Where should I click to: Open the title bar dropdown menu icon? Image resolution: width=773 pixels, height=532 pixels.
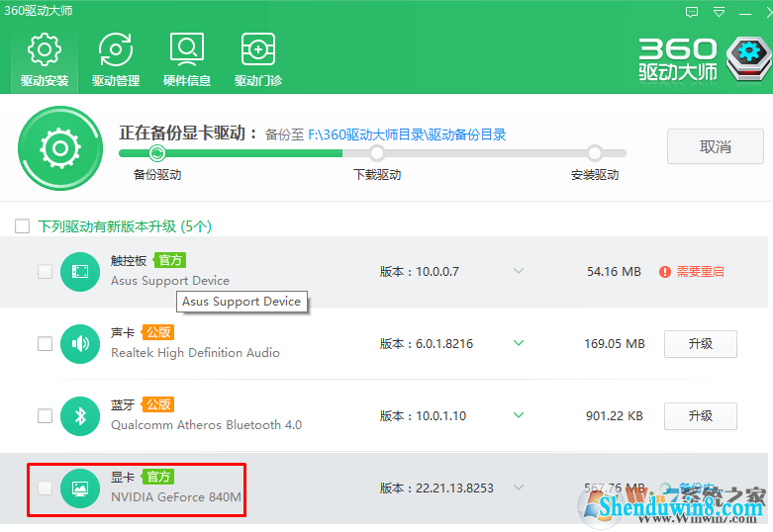(x=720, y=12)
